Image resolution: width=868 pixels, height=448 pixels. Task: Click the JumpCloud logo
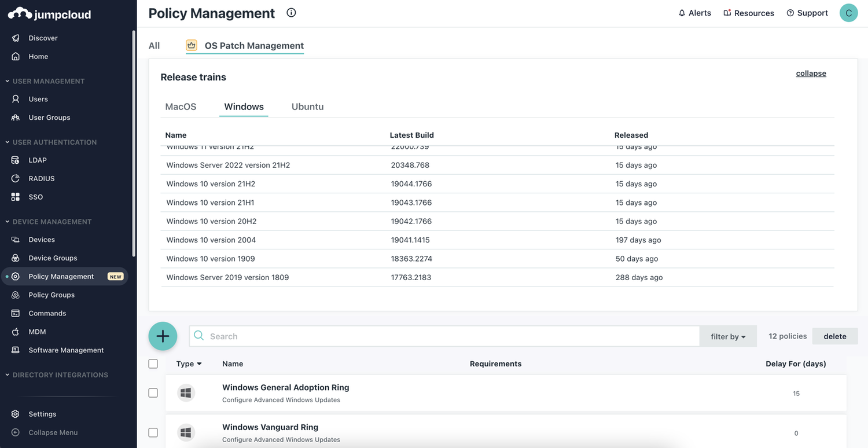coord(49,14)
